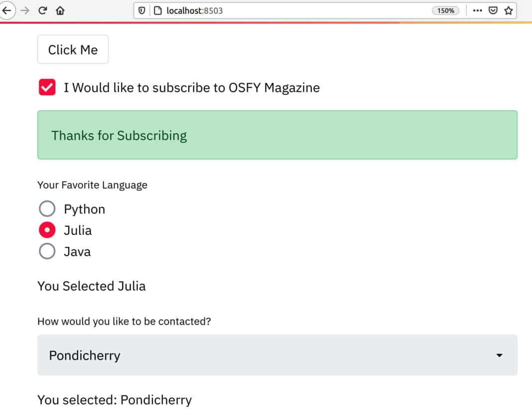Navigate back with the browser back arrow
532x420 pixels.
point(6,9)
